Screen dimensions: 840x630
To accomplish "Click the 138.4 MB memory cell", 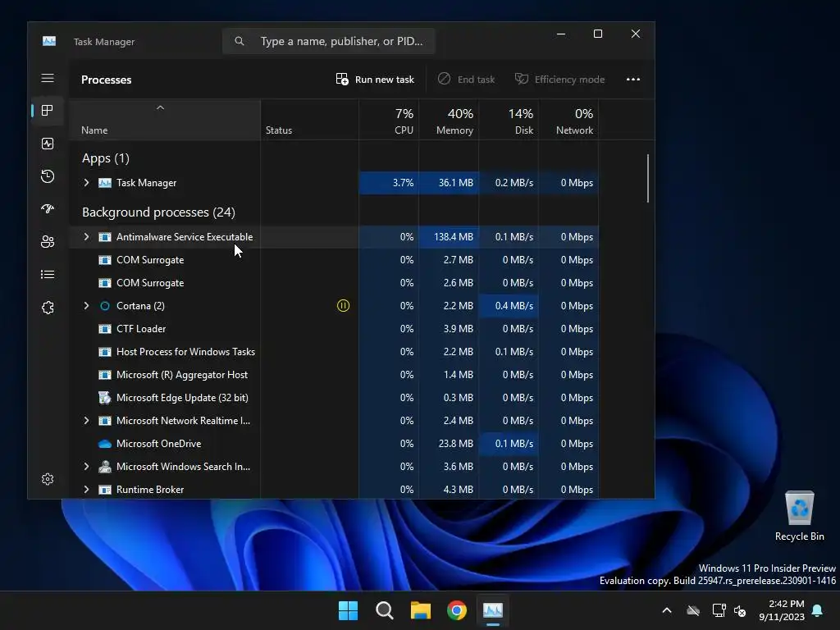I will (449, 237).
